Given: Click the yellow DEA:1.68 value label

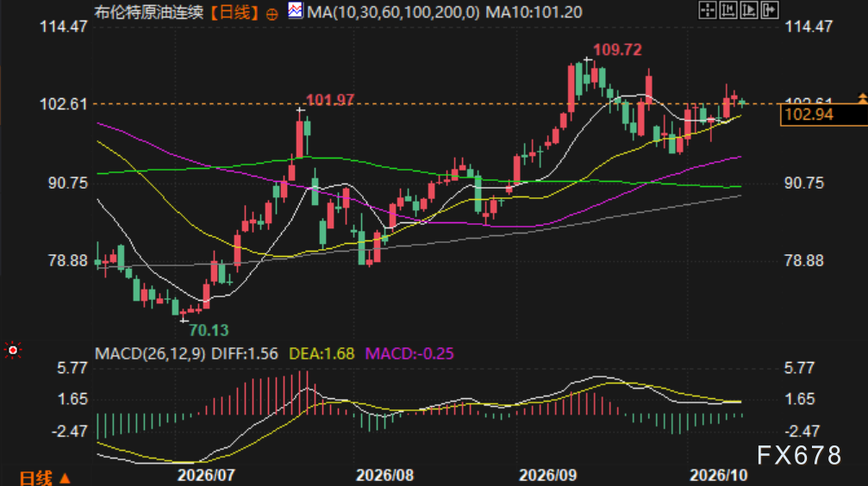Looking at the screenshot, I should click(x=322, y=353).
